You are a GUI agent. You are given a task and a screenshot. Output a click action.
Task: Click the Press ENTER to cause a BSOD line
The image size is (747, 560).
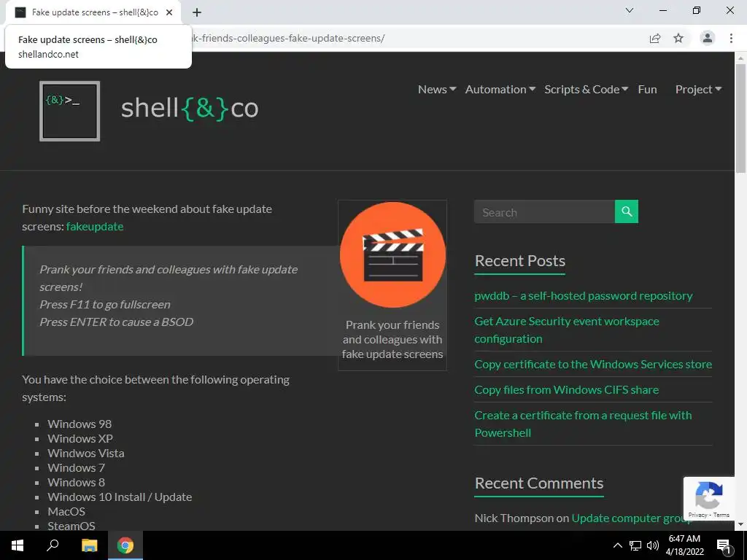(x=116, y=322)
